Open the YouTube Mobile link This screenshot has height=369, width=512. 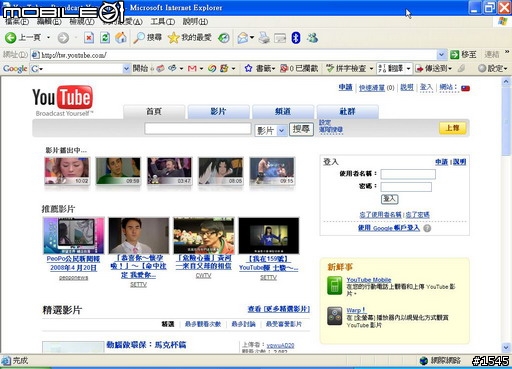pyautogui.click(x=369, y=280)
